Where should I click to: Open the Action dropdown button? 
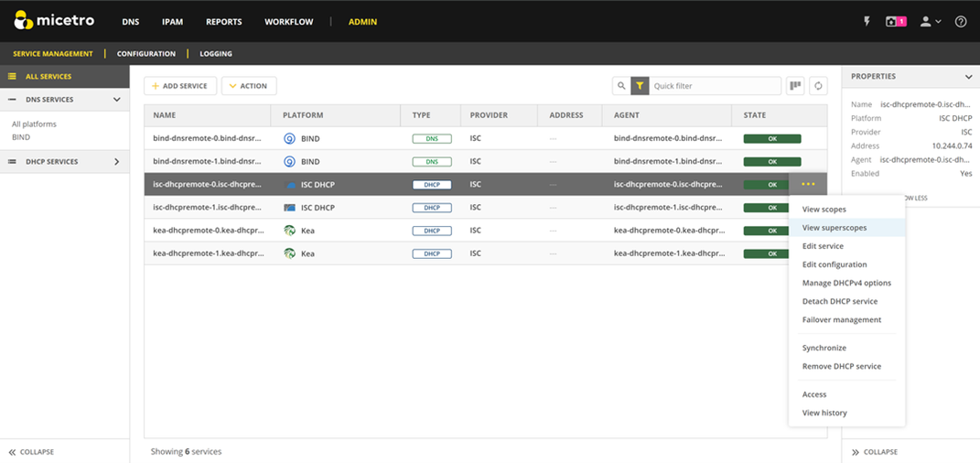click(249, 86)
